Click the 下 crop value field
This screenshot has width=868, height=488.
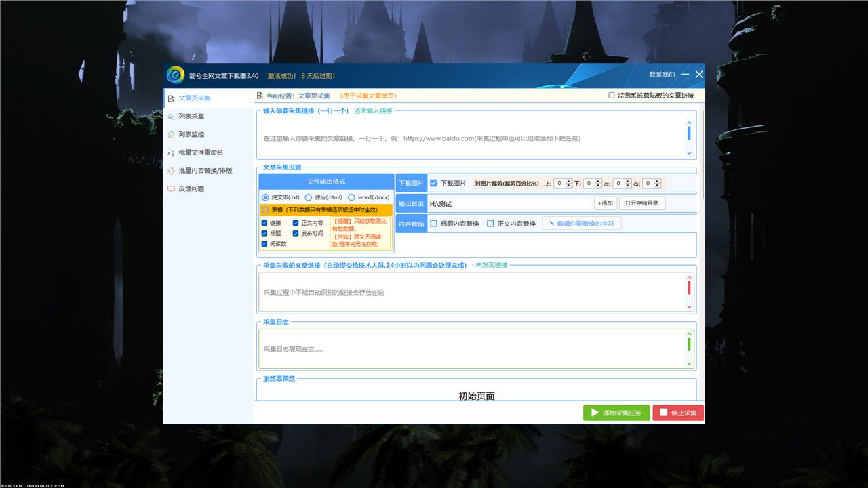[x=589, y=184]
